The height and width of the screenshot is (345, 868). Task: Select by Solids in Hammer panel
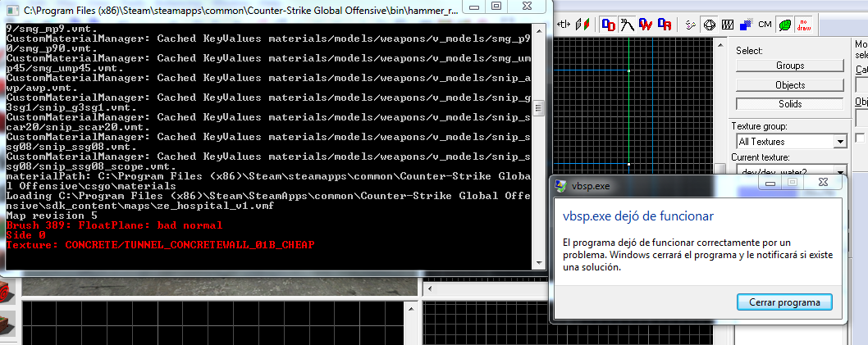point(790,104)
